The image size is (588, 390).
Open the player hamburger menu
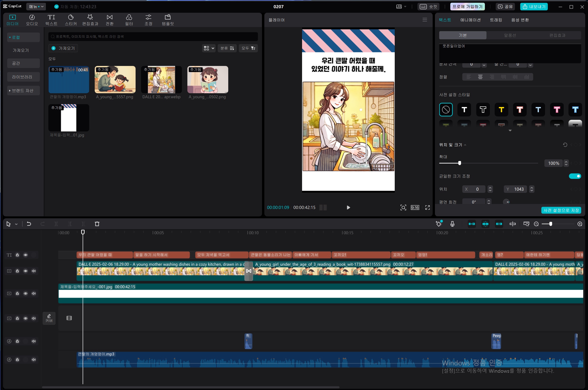[x=425, y=20]
